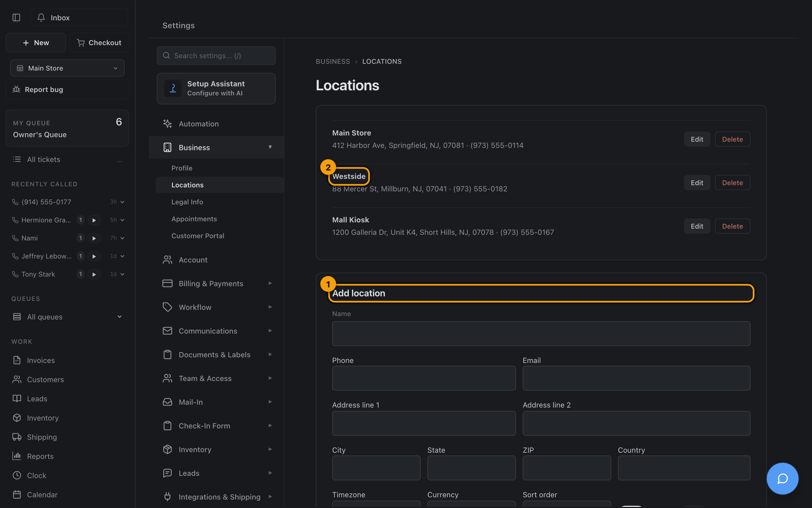
Task: Play Nami call recording
Action: coord(94,238)
